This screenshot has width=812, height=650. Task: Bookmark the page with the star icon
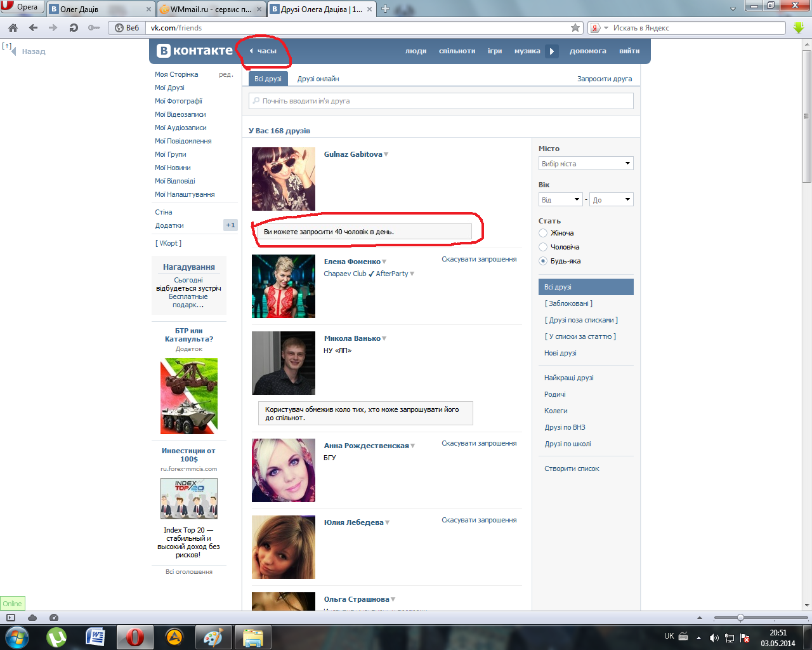point(575,28)
